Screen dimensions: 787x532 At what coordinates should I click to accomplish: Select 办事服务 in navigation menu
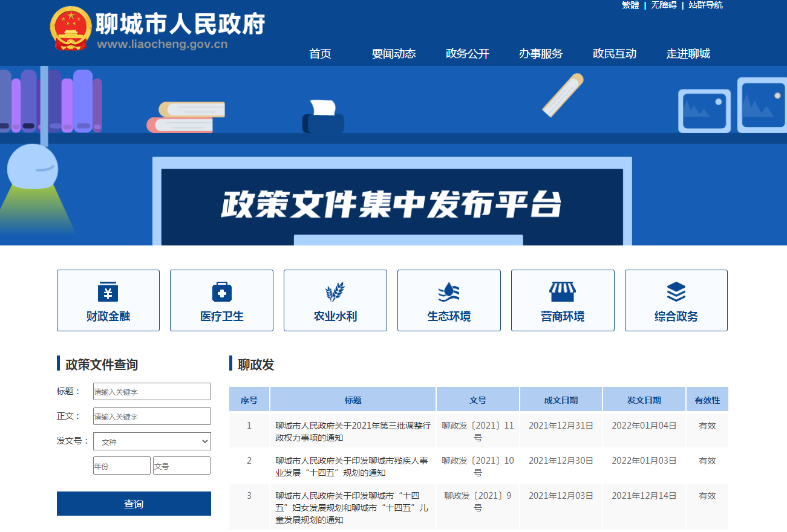pyautogui.click(x=540, y=53)
